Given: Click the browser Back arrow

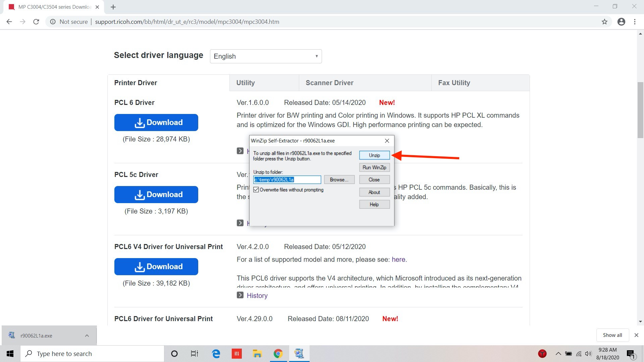Looking at the screenshot, I should (x=9, y=22).
